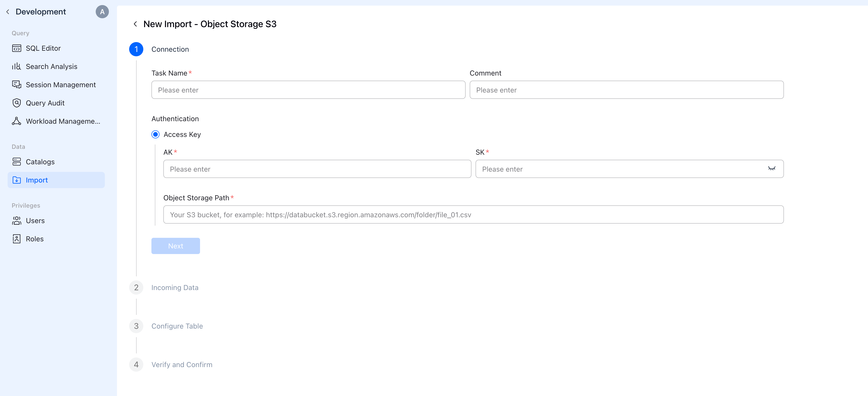Click the Users people icon
The height and width of the screenshot is (396, 868).
[16, 221]
